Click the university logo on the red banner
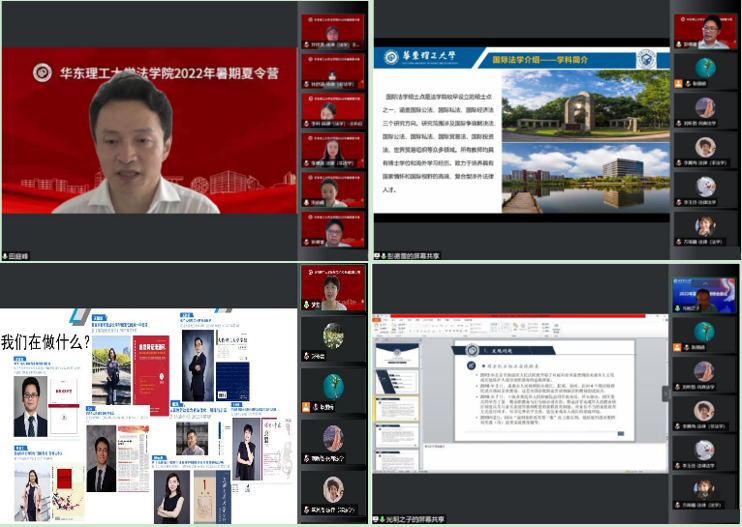Viewport: 742px width, 527px height. coord(42,72)
